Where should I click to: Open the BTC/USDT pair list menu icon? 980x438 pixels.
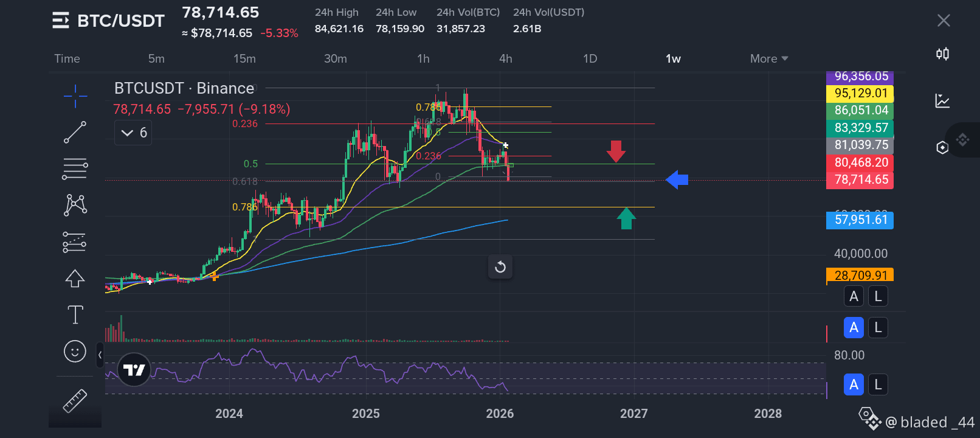60,21
